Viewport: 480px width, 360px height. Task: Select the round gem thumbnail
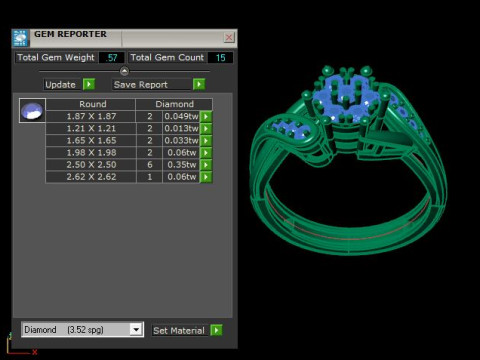32,111
